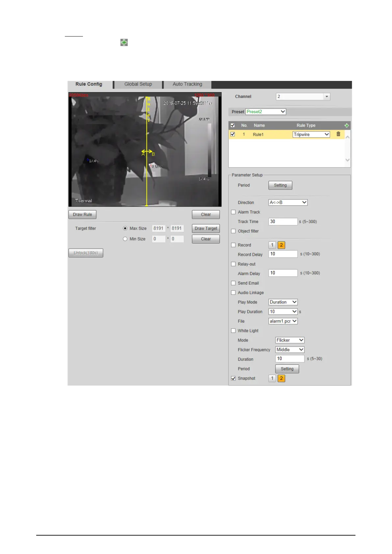This screenshot has width=392, height=554.
Task: Enable the White Light checkbox
Action: tap(233, 331)
